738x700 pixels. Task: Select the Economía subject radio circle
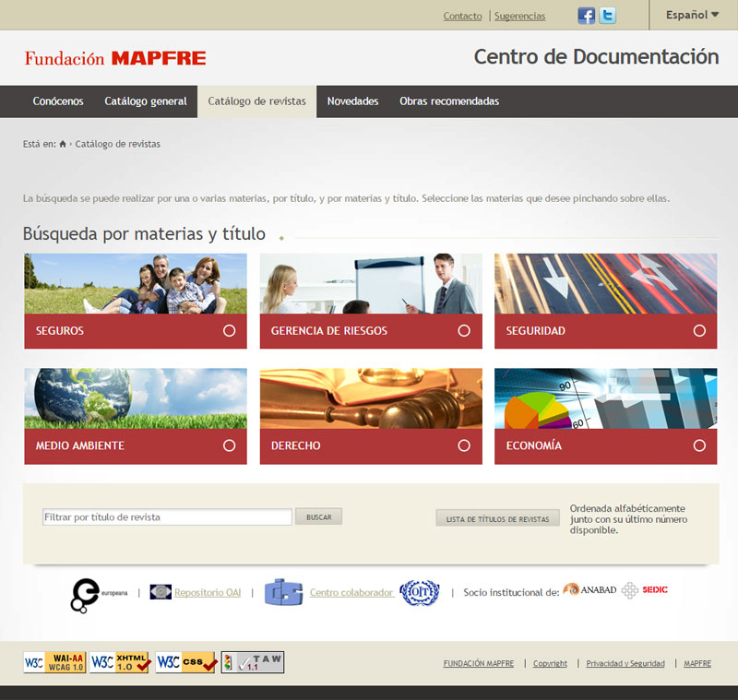coord(699,445)
